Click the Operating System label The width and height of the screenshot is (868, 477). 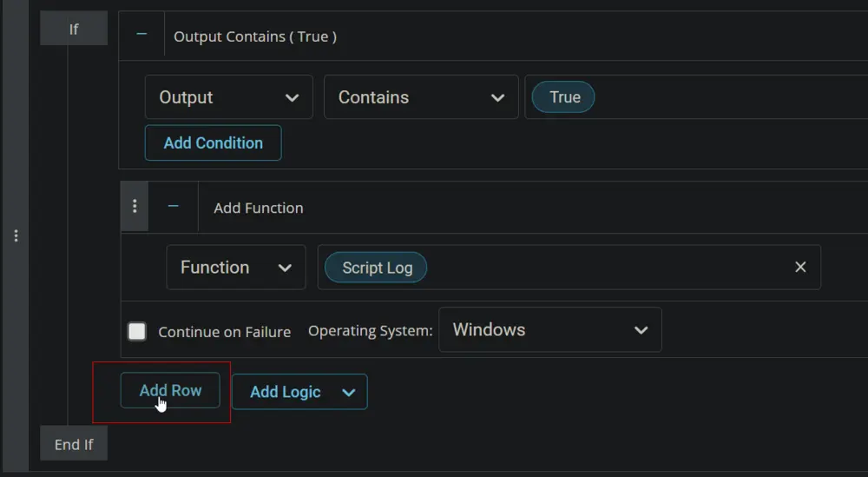tap(371, 331)
